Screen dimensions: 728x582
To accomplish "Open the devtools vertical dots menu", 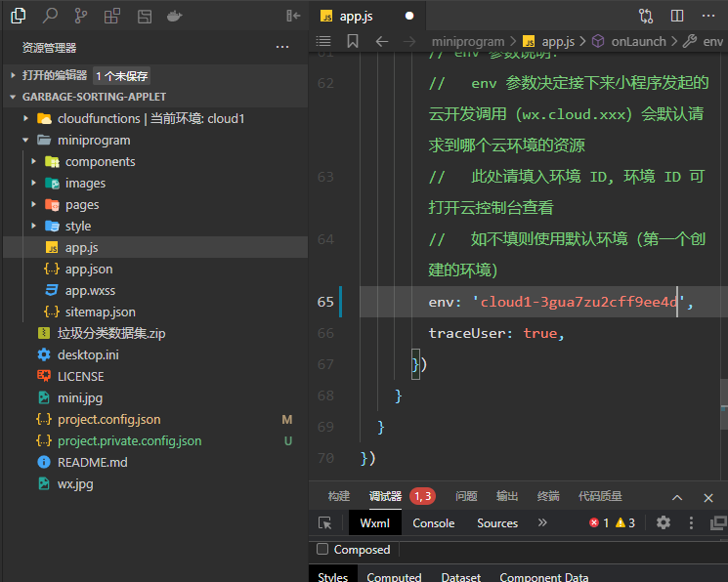I will (691, 523).
